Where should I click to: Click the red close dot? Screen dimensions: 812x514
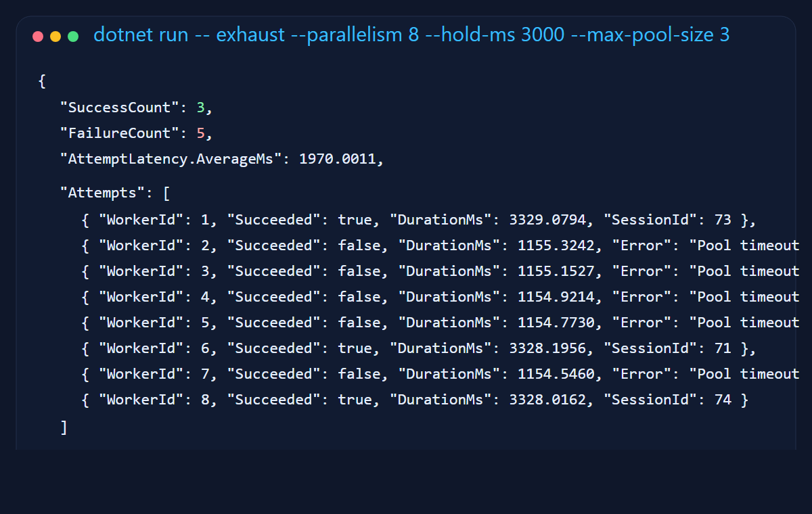click(x=38, y=37)
